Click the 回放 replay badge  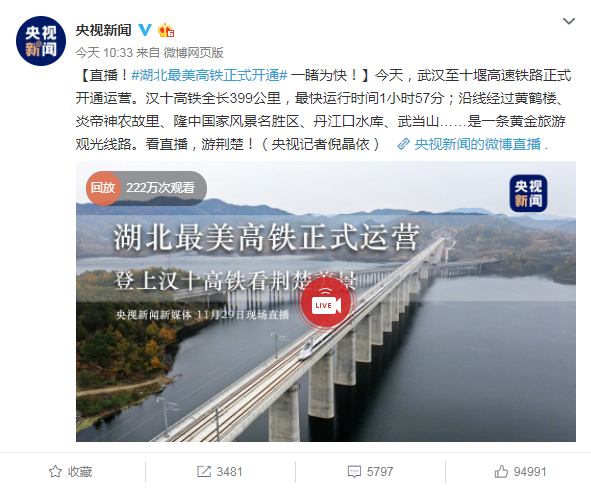click(103, 188)
